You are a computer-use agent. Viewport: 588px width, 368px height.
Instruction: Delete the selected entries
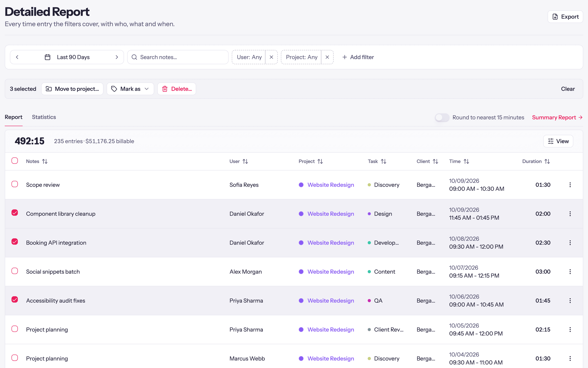[x=177, y=89]
